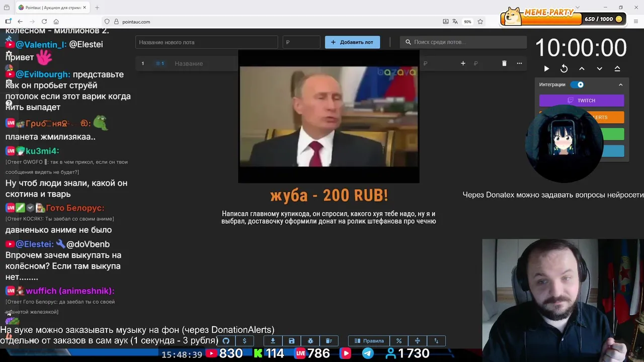Click the double-up timer arrow icon
This screenshot has height=362, width=644.
pyautogui.click(x=617, y=69)
